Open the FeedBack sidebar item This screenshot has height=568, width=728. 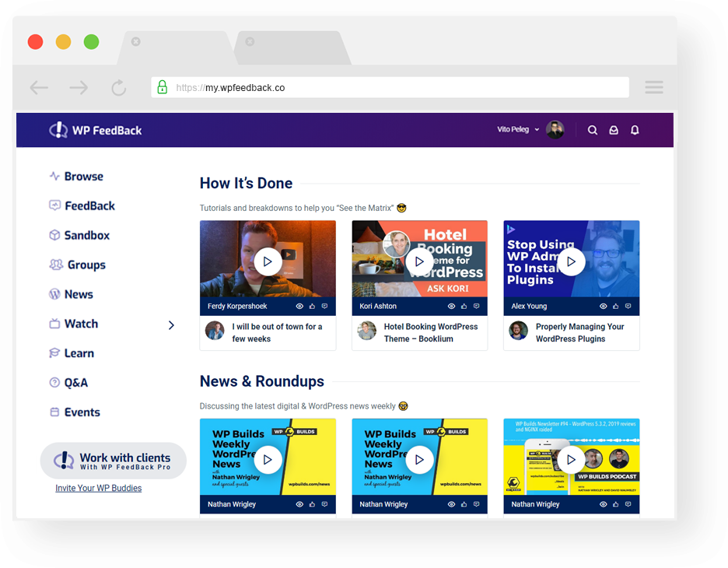82,205
